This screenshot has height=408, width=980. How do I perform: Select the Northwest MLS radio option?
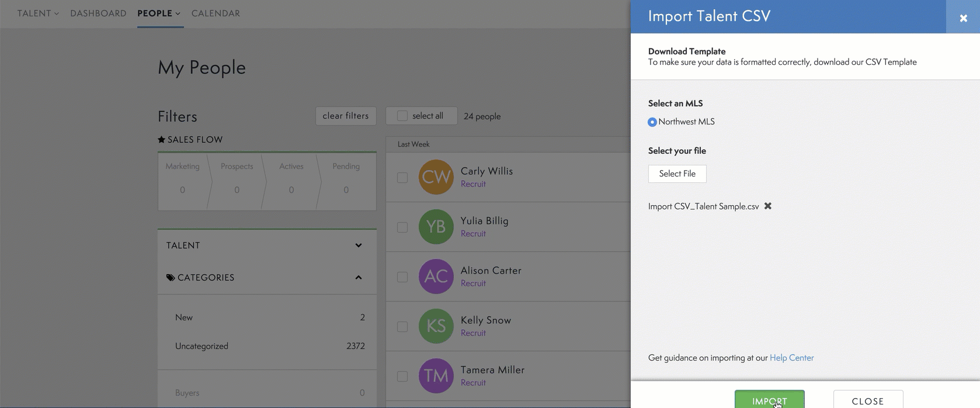pos(652,122)
